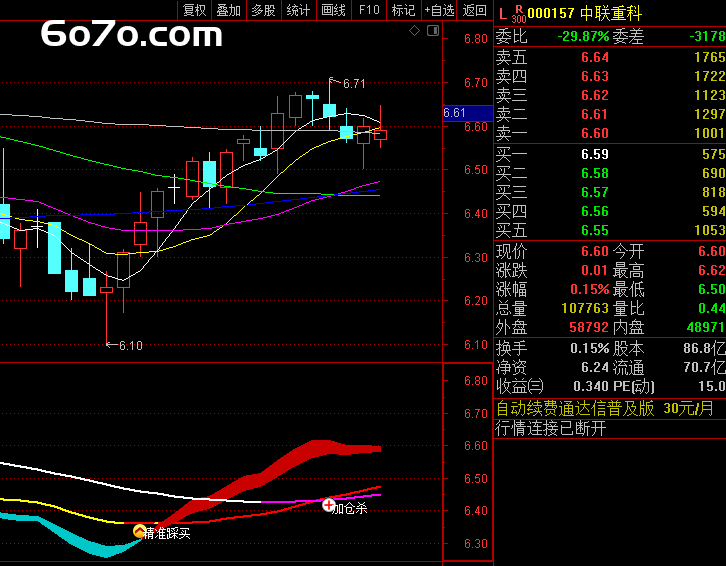Click the 换手 value 0.15%
The width and height of the screenshot is (726, 566).
click(590, 348)
